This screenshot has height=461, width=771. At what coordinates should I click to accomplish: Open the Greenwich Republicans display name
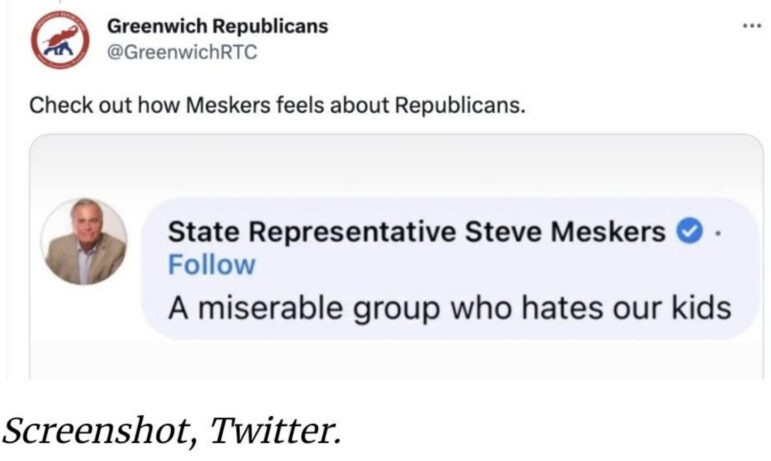point(217,26)
